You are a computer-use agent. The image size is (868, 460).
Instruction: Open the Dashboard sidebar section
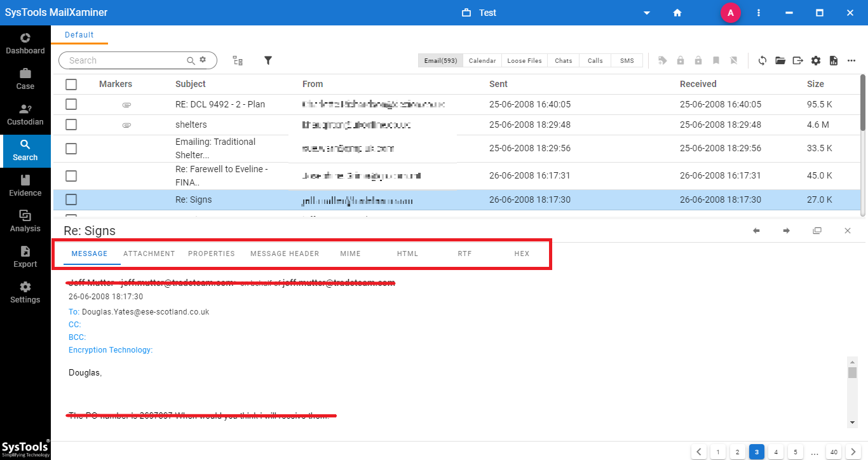click(25, 43)
